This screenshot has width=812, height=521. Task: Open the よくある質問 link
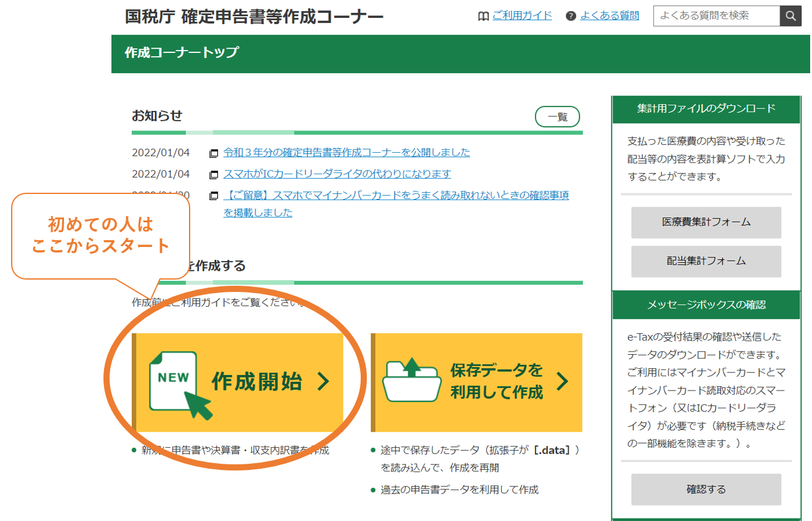(609, 16)
